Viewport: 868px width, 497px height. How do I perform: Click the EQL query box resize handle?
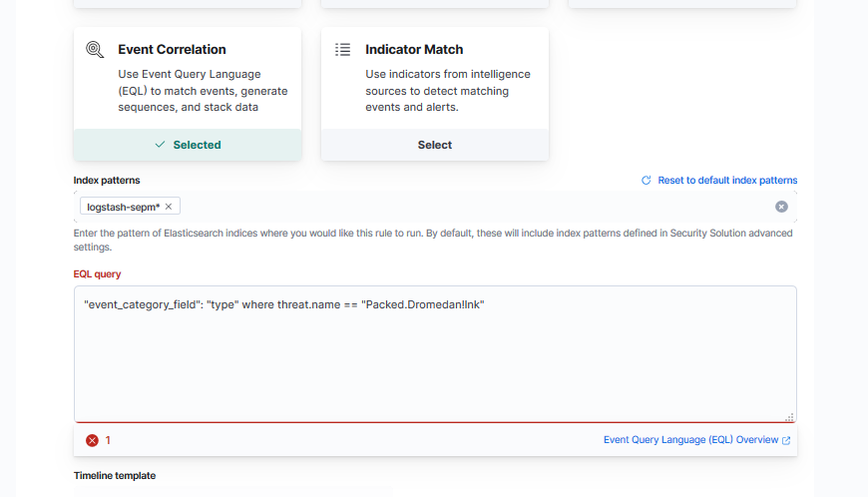tap(789, 417)
